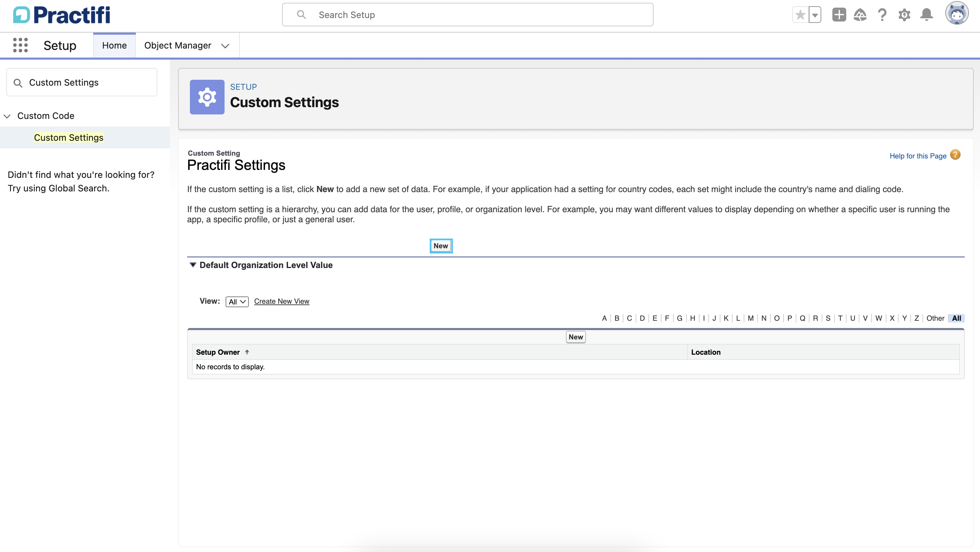This screenshot has width=980, height=552.
Task: Open the help question mark icon
Action: point(882,15)
